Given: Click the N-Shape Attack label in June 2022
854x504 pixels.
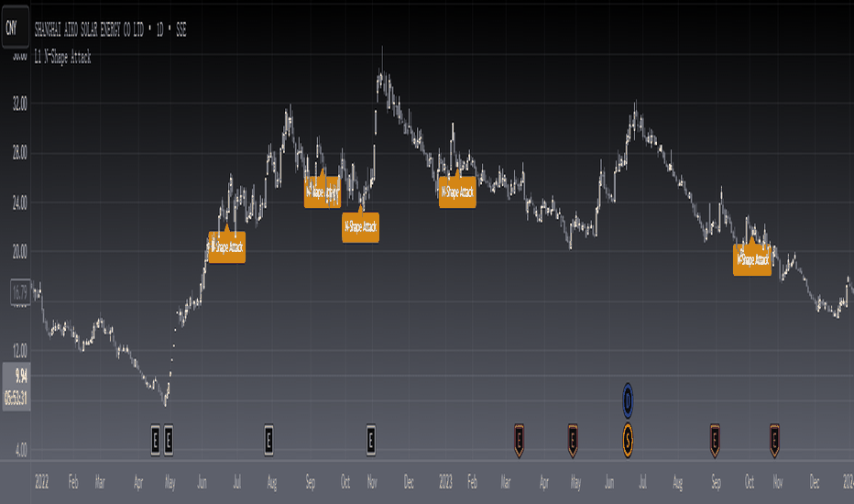Looking at the screenshot, I should point(227,247).
